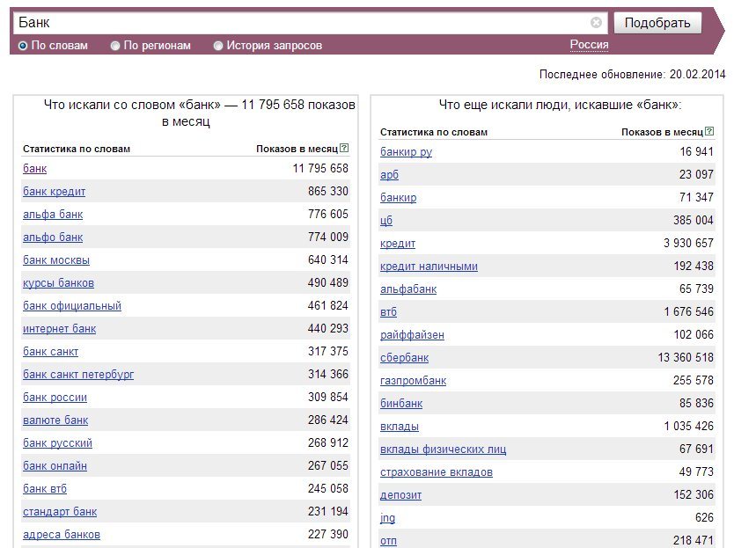Open the 'сбербанк' link

(405, 358)
